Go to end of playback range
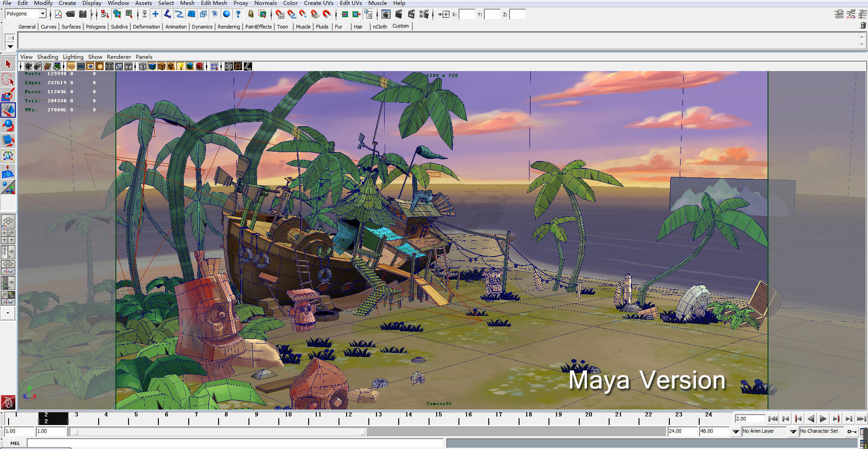Image resolution: width=868 pixels, height=449 pixels. (x=861, y=419)
